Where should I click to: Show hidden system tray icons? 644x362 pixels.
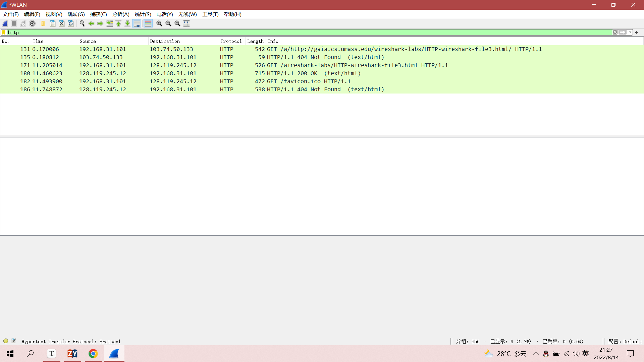click(536, 354)
